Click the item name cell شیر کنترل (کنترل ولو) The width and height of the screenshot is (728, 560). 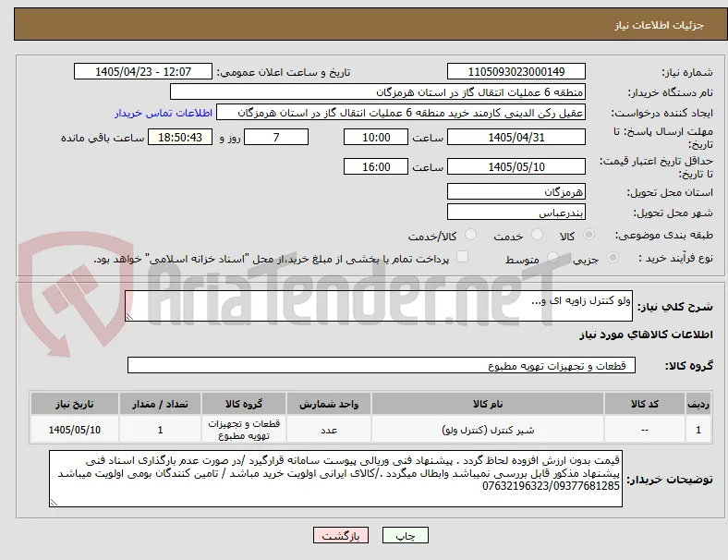click(488, 430)
